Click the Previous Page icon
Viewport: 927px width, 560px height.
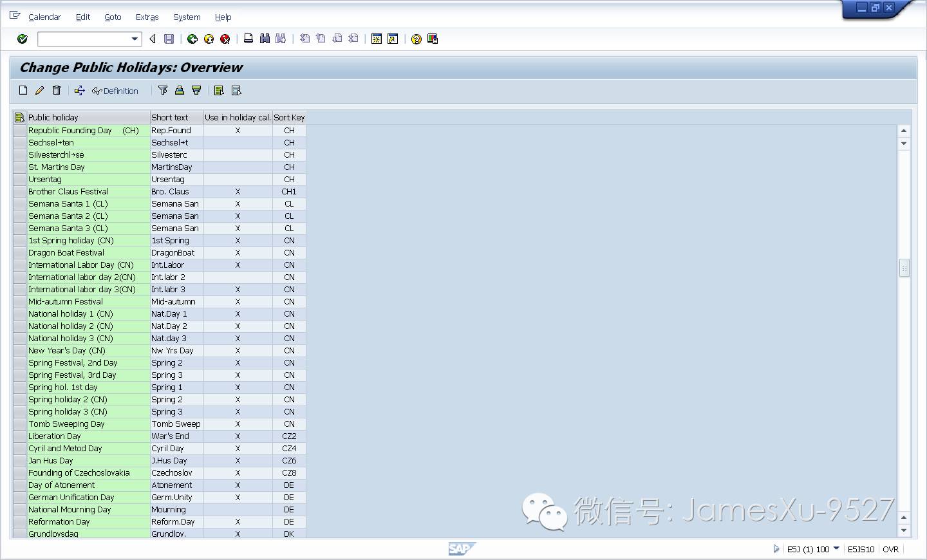coord(321,39)
